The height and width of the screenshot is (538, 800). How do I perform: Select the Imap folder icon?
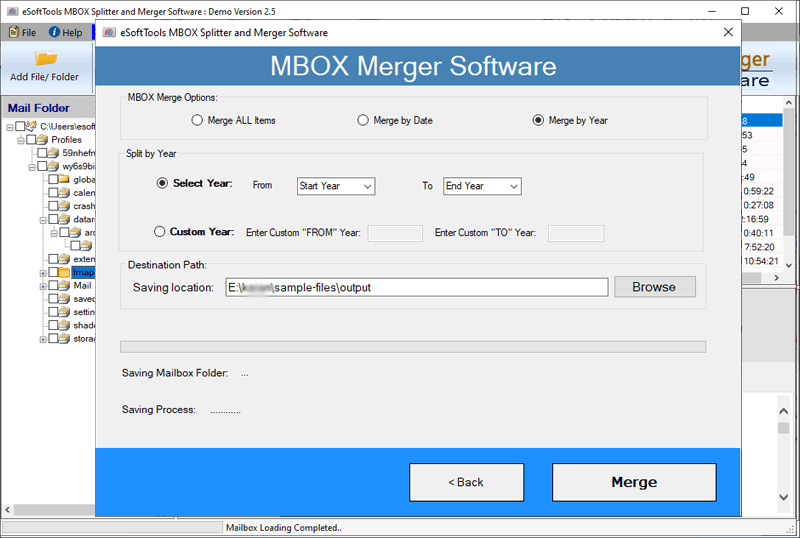click(64, 272)
